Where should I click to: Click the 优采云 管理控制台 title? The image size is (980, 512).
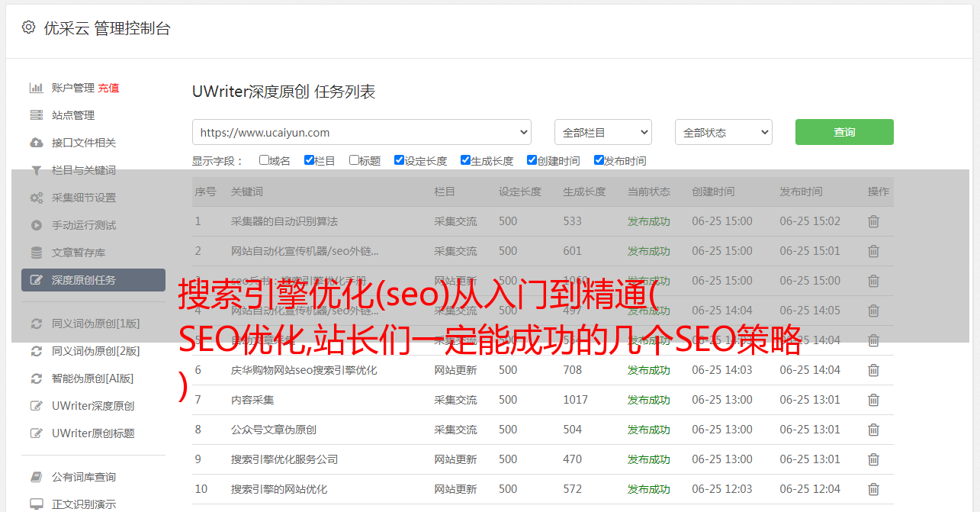coord(108,28)
